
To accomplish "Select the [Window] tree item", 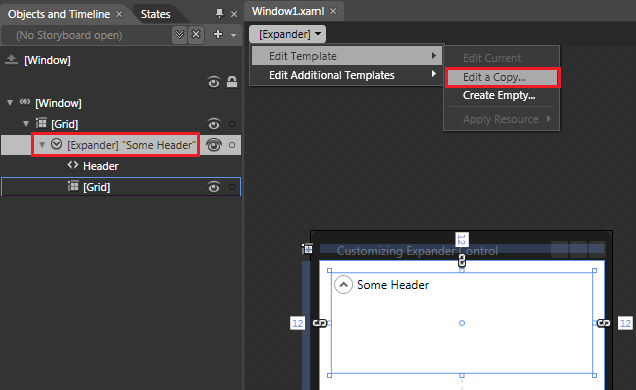I will point(58,103).
